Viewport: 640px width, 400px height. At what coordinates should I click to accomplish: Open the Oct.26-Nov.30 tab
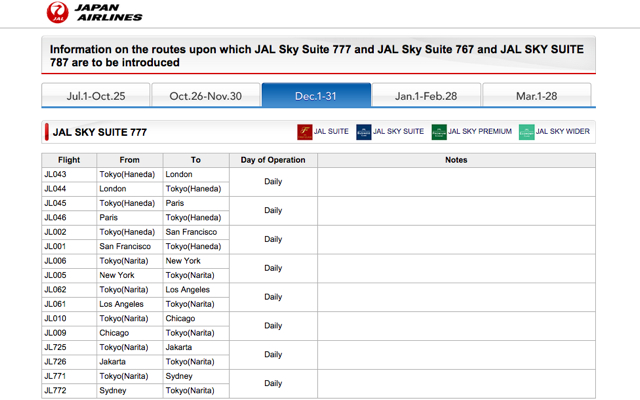(x=206, y=96)
